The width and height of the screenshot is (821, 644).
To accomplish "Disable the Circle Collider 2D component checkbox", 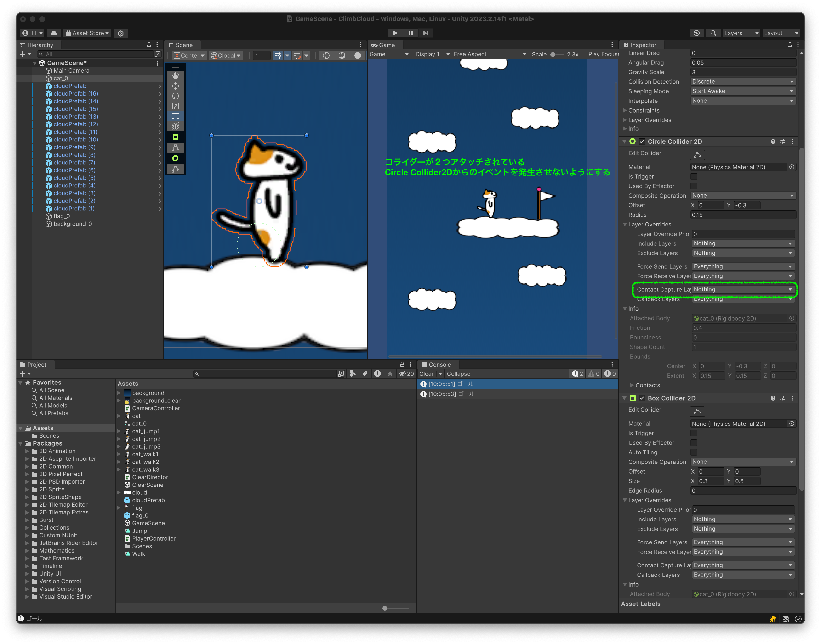I will coord(642,141).
